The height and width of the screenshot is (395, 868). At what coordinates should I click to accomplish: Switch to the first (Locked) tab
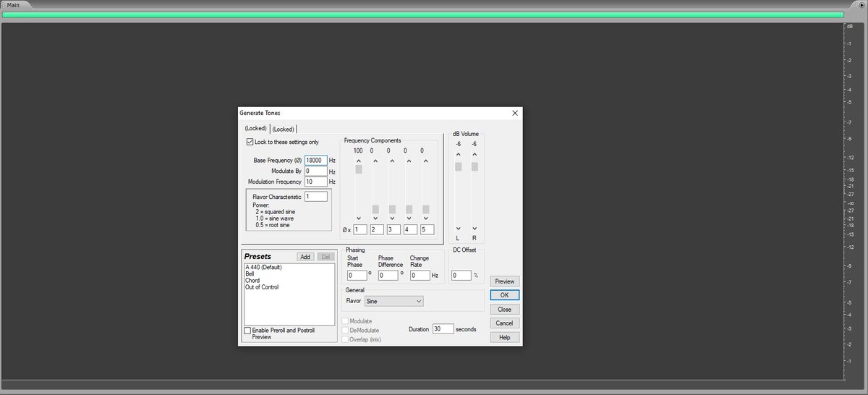point(256,129)
